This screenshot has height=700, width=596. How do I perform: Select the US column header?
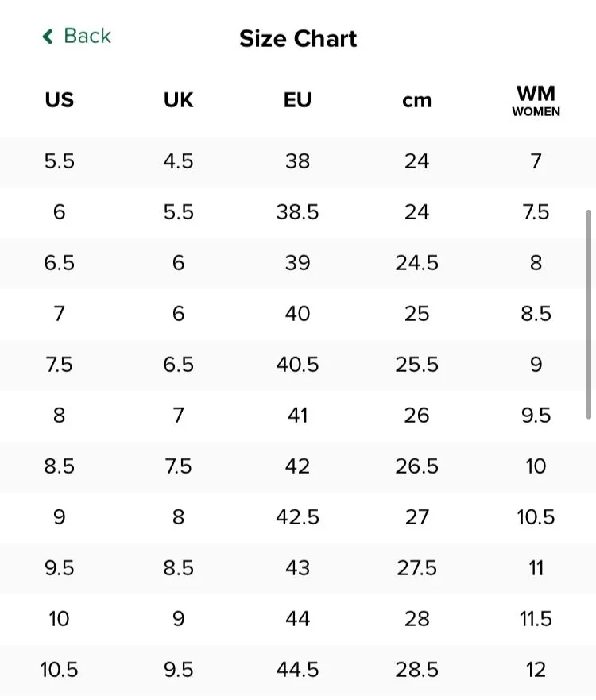(60, 100)
